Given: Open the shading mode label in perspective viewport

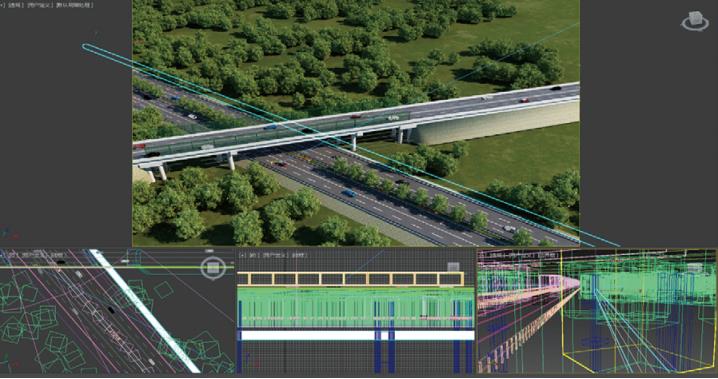Looking at the screenshot, I should (x=75, y=5).
